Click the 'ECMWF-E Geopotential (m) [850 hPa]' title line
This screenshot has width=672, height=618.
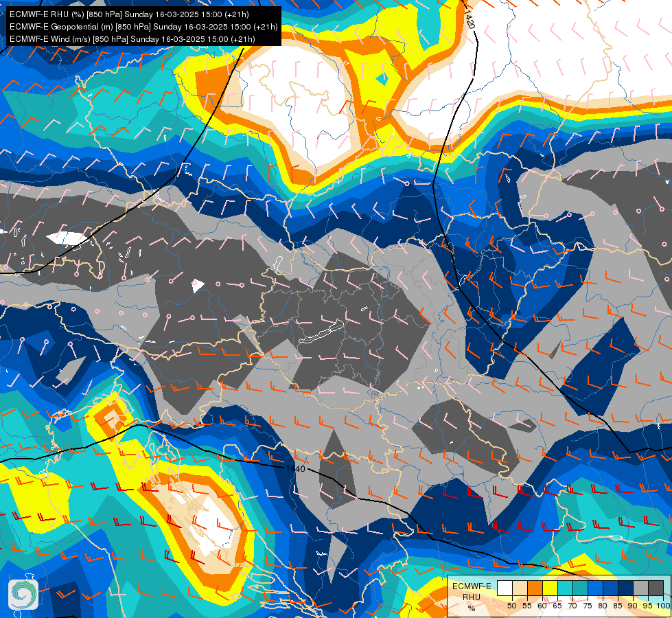point(143,27)
